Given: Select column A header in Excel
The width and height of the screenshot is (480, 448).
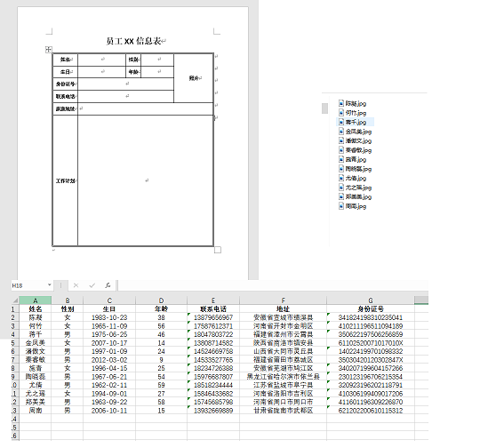Looking at the screenshot, I should pos(36,300).
